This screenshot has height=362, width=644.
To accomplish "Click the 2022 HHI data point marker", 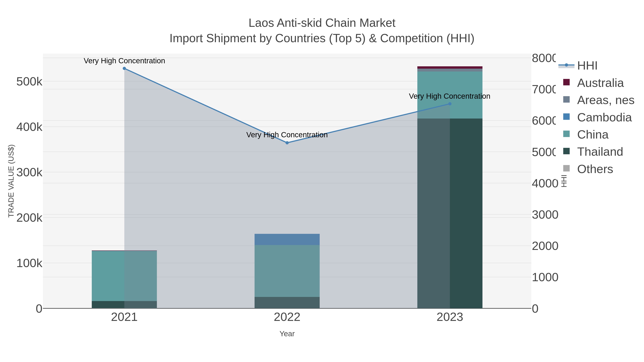I will click(x=287, y=143).
